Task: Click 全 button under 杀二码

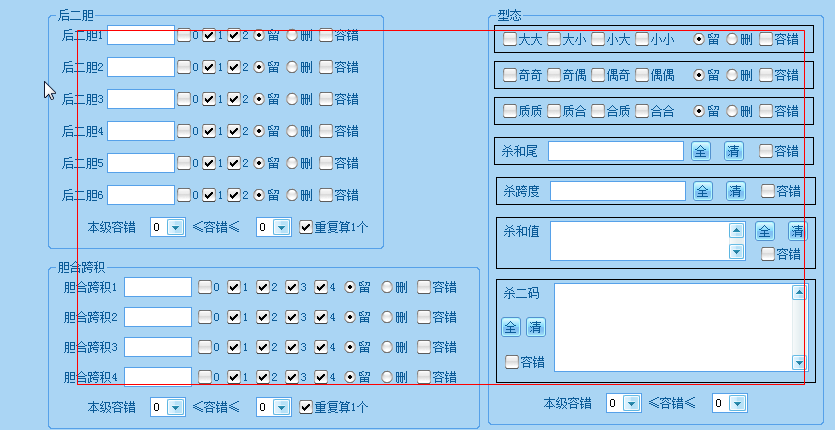Action: click(511, 327)
